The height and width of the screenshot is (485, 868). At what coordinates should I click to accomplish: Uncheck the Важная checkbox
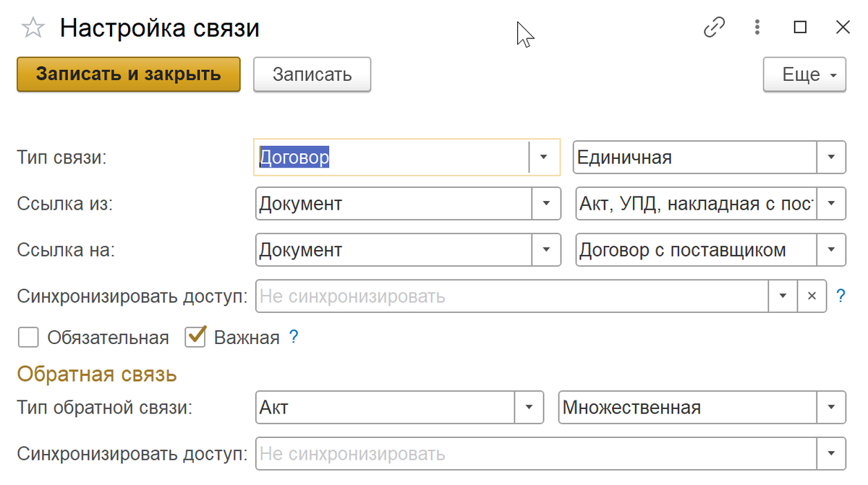click(x=195, y=338)
